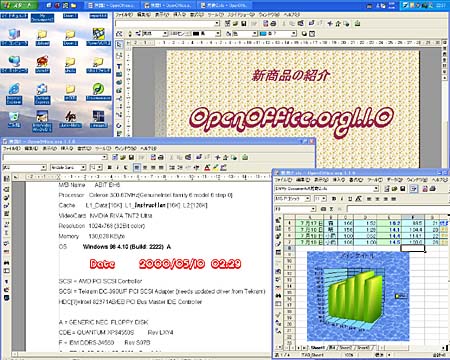The image size is (450, 360).
Task: Click the Print icon in Writer toolbar
Action: pos(161,157)
